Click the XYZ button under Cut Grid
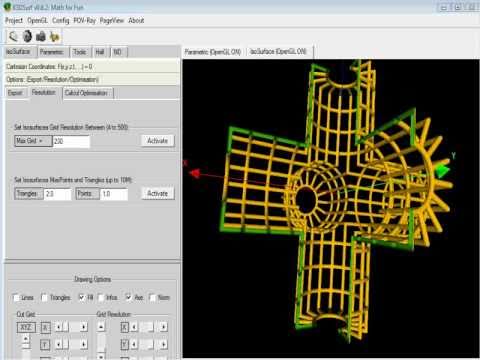 tap(26, 327)
